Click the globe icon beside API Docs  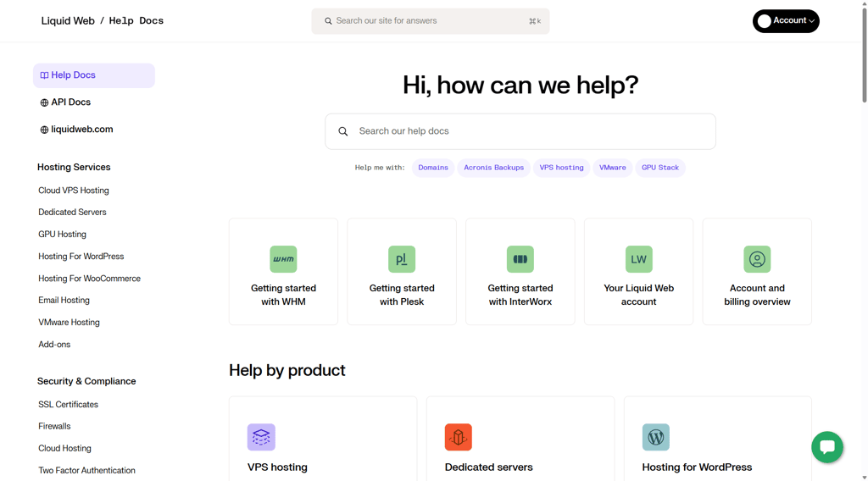[44, 102]
